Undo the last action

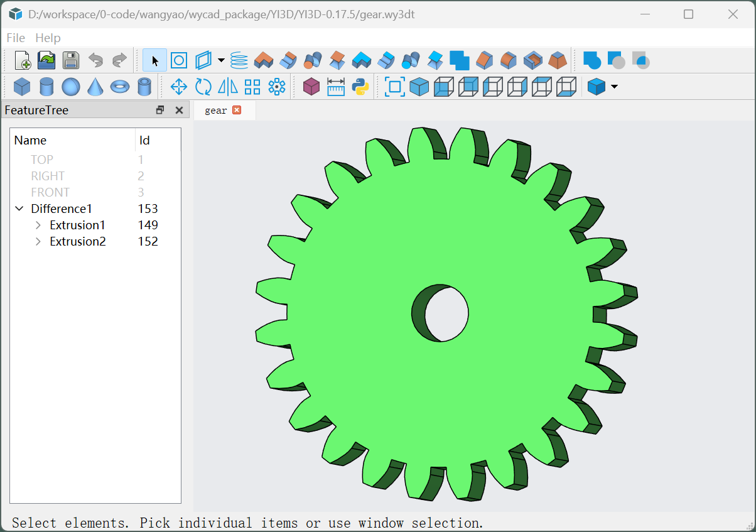[95, 60]
